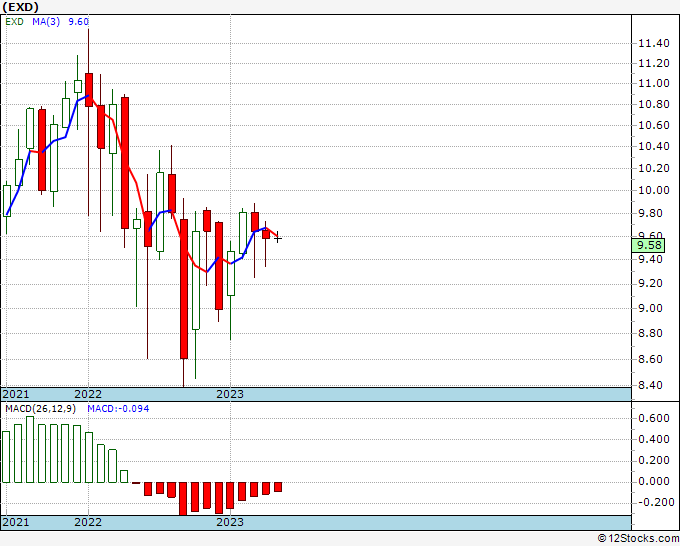
Task: Click the 9.00 price axis label
Action: click(x=651, y=308)
